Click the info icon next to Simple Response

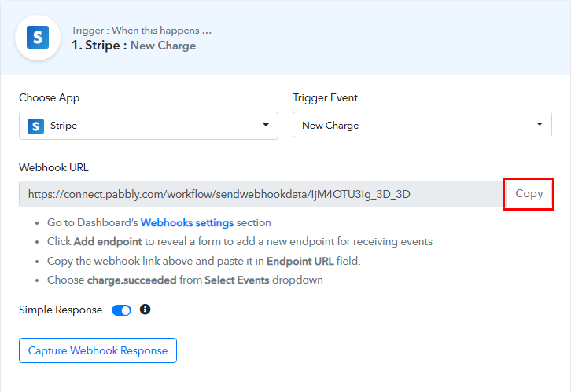click(145, 310)
